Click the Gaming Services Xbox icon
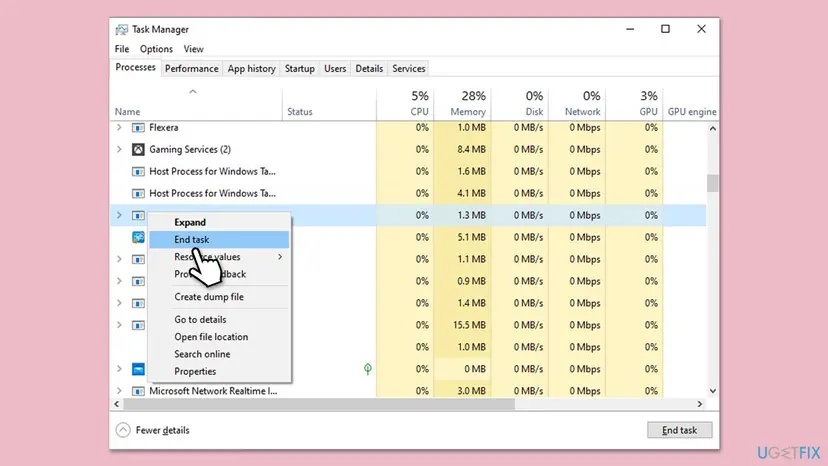The width and height of the screenshot is (828, 466). tap(138, 150)
